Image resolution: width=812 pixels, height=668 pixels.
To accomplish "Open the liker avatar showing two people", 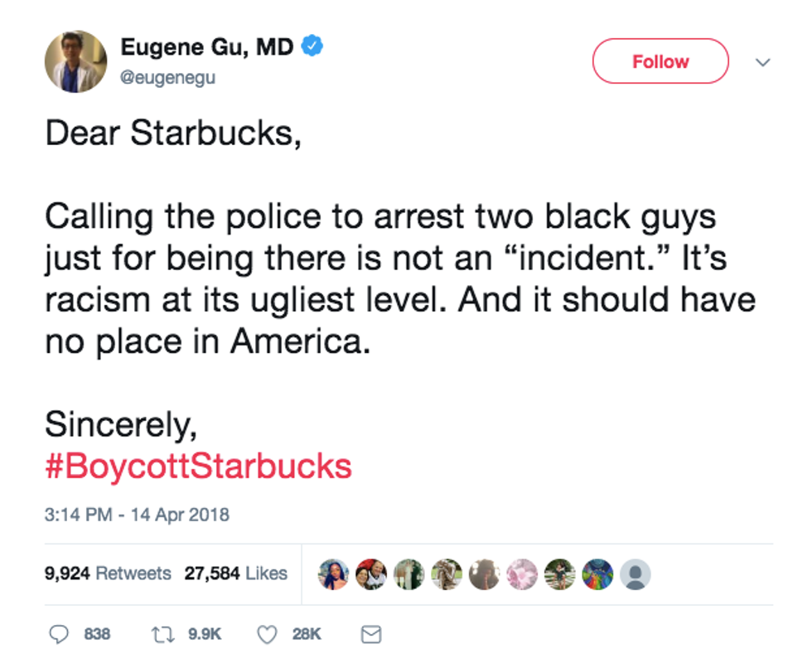I will (x=371, y=574).
